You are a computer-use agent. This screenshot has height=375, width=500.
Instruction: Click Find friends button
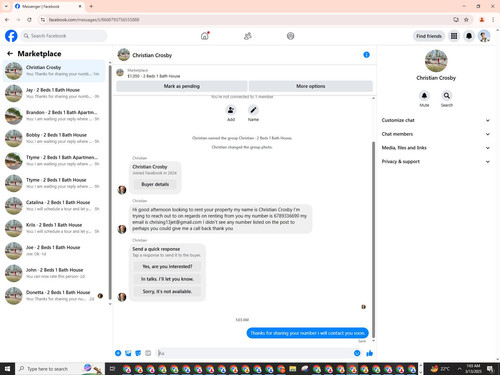click(429, 36)
